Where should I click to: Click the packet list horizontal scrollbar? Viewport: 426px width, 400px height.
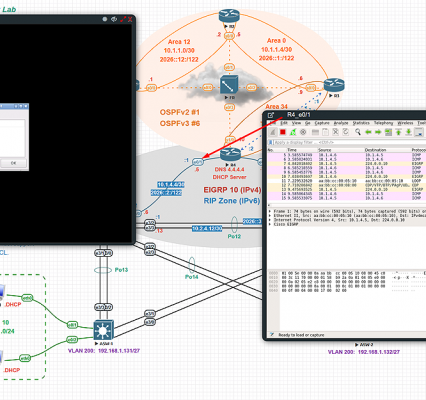347,205
